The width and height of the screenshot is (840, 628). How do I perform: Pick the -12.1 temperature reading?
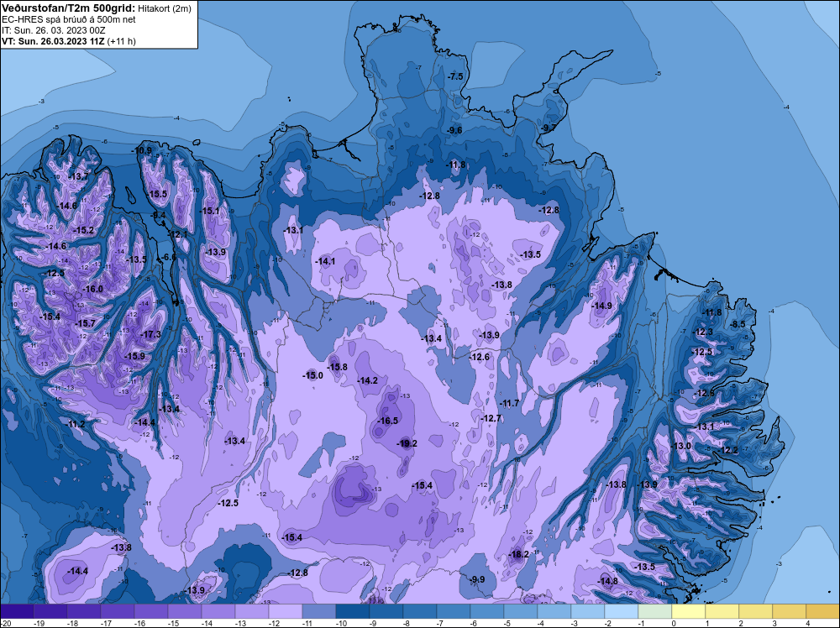coord(178,234)
